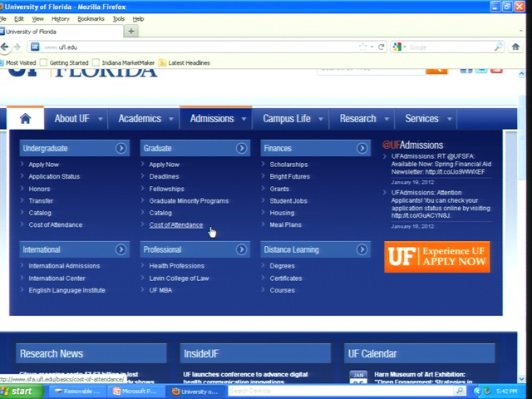Open the search engine selector dropdown arrow

(x=405, y=47)
